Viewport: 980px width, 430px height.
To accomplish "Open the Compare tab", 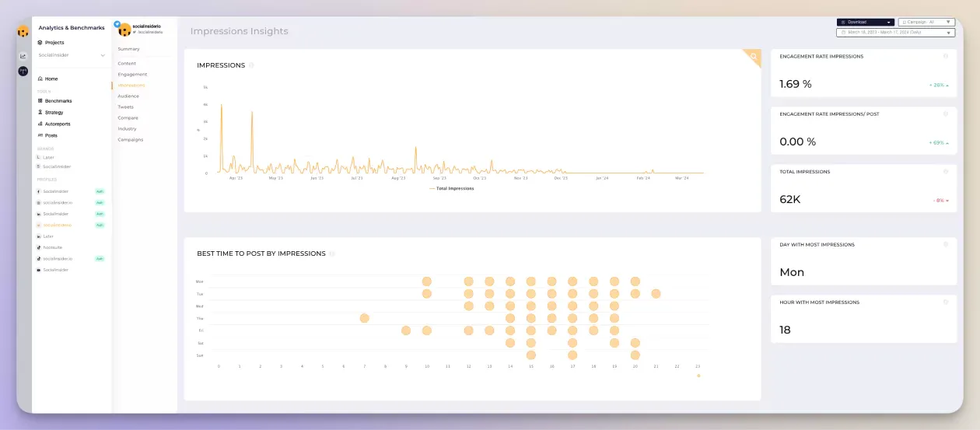I will coord(128,117).
